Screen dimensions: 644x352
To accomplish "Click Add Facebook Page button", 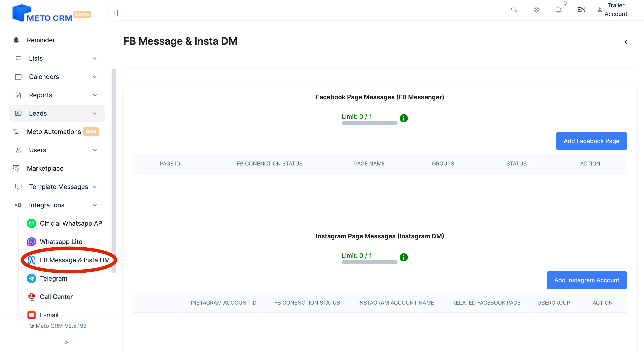I will click(591, 141).
